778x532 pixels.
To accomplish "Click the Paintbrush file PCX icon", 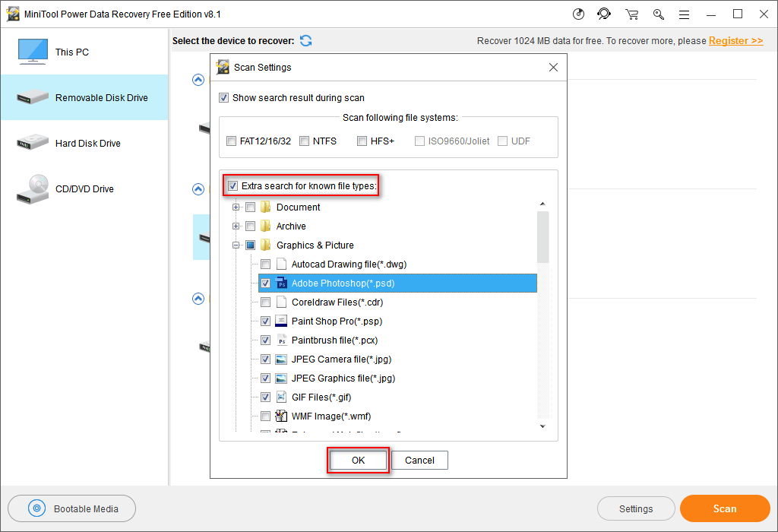I will tap(281, 340).
